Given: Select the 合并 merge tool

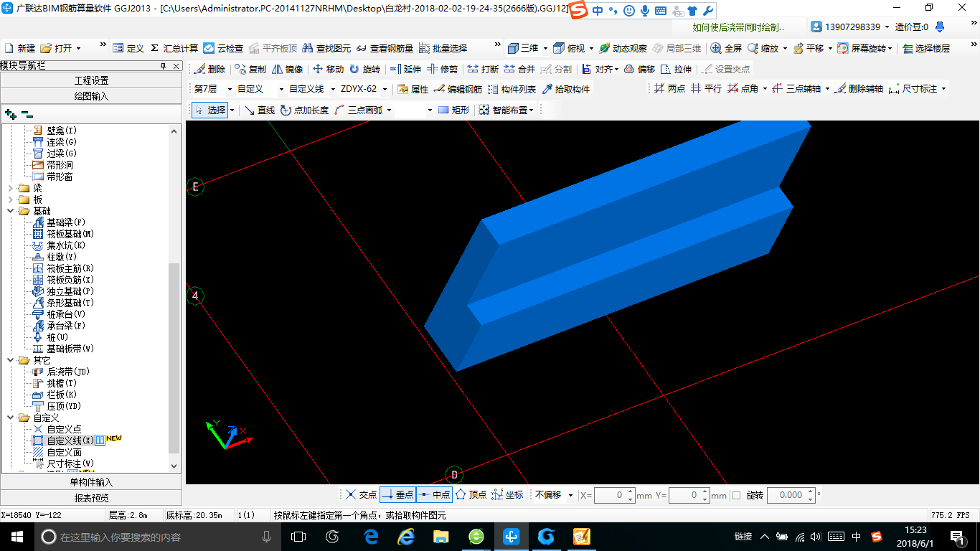Looking at the screenshot, I should click(x=519, y=69).
